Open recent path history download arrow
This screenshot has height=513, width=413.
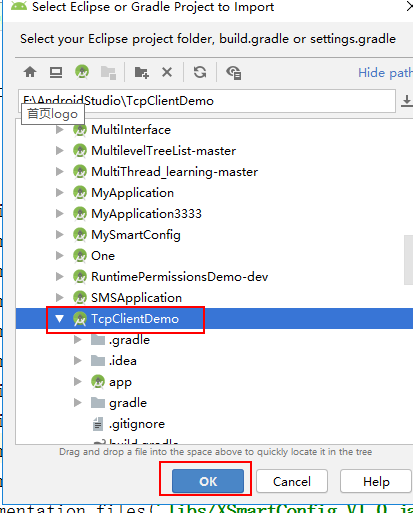406,101
